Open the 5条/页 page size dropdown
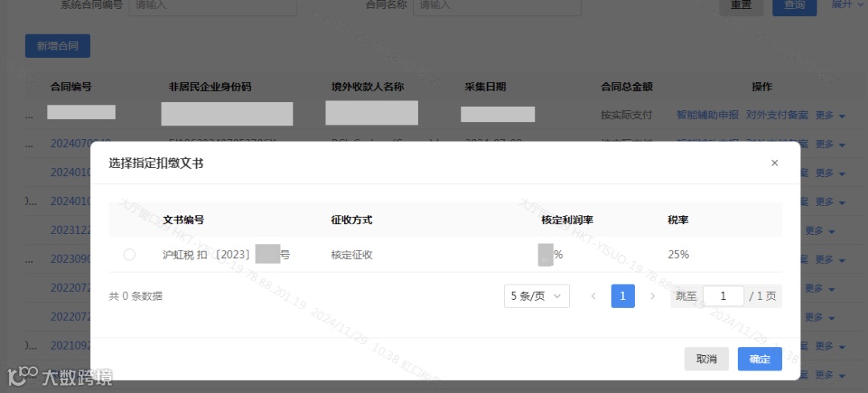868x393 pixels. pyautogui.click(x=536, y=296)
